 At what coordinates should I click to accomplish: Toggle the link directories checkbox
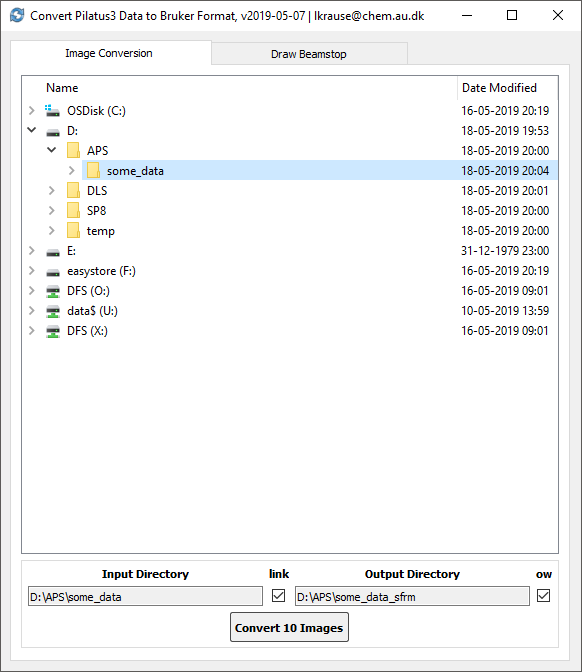click(279, 596)
